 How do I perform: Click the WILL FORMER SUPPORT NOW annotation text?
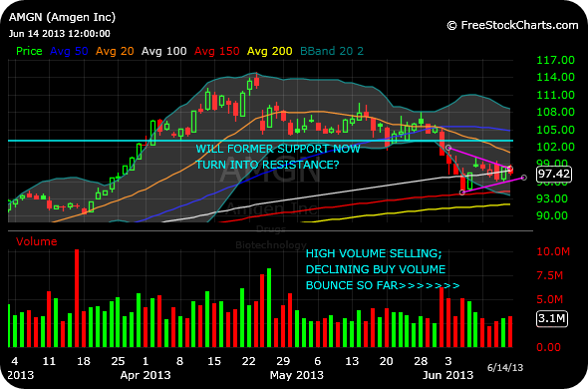tap(278, 149)
